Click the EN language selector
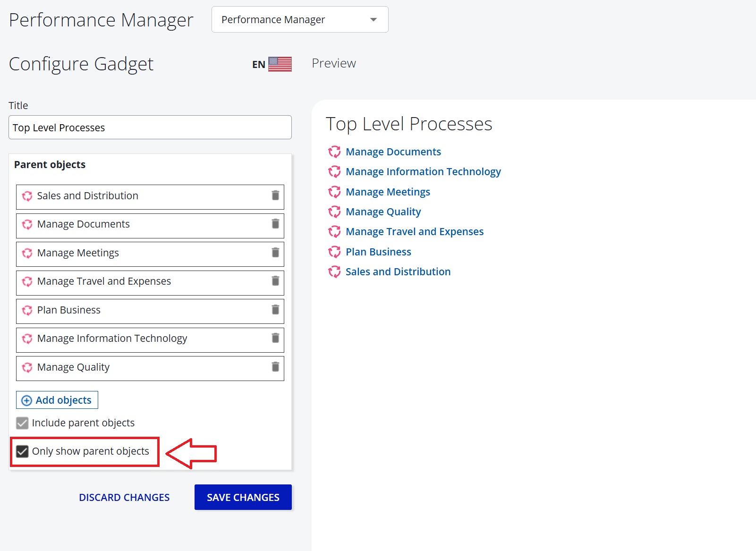The image size is (756, 551). click(x=258, y=65)
